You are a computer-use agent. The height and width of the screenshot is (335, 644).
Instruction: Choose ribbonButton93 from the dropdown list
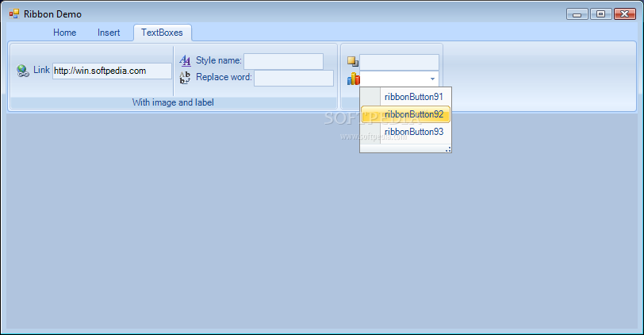406,132
